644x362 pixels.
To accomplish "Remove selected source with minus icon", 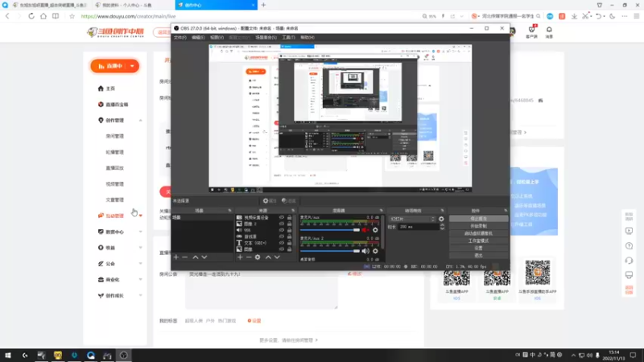I will 249,257.
